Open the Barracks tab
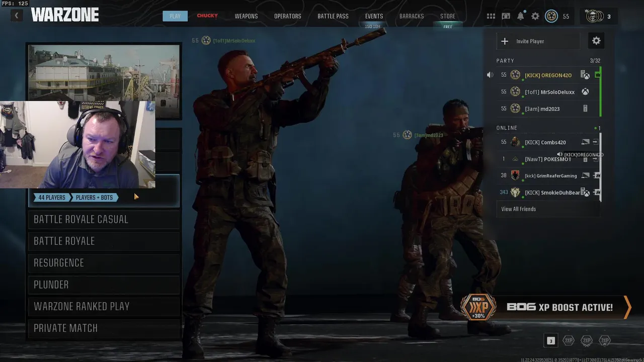644x362 pixels. click(x=412, y=16)
